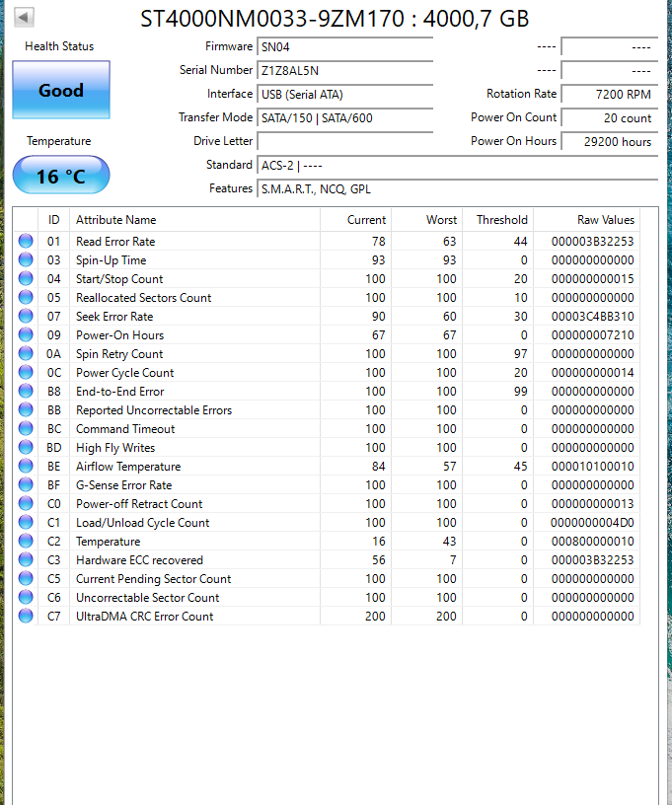Click raw value 000000007210
672x805 pixels.
tap(592, 335)
